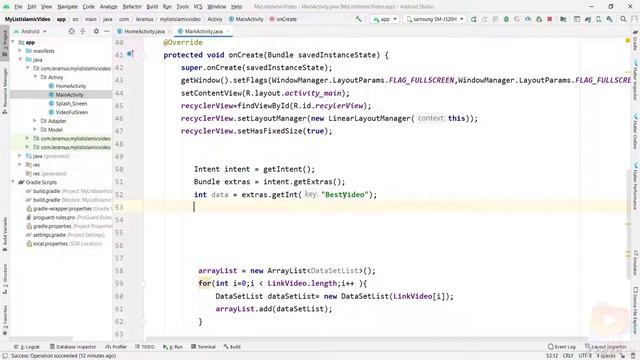
Task: Close the MainActivity.java editor tab
Action: coord(228,31)
